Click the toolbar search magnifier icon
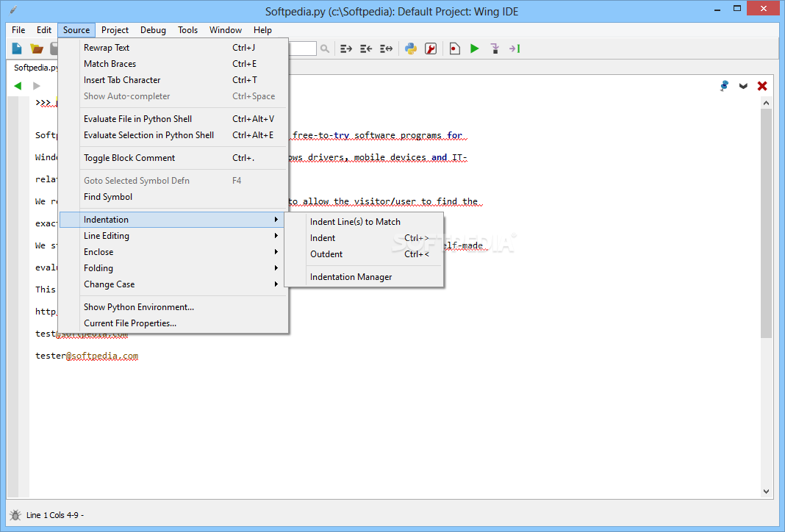 pyautogui.click(x=325, y=48)
